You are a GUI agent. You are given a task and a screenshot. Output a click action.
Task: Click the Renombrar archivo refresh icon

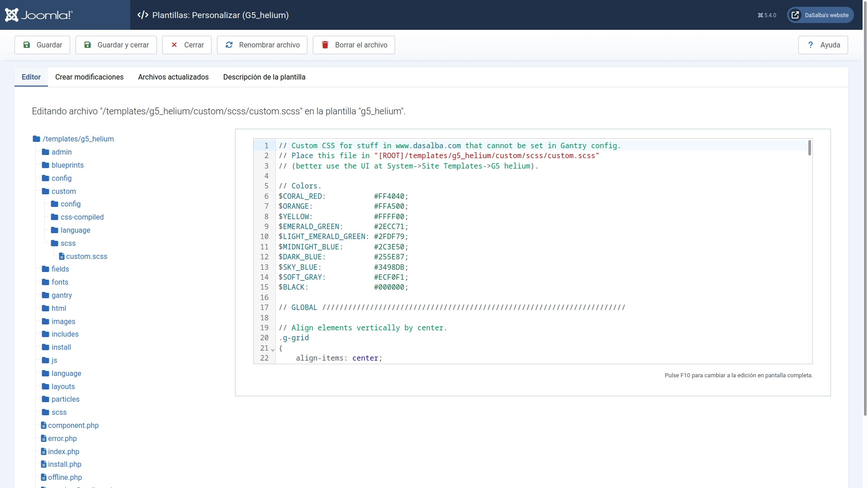[229, 45]
